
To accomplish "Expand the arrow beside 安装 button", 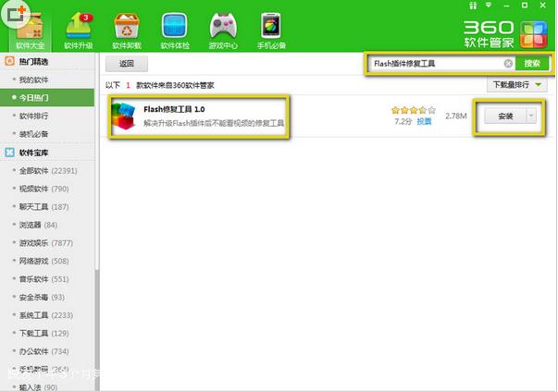I will pos(531,116).
